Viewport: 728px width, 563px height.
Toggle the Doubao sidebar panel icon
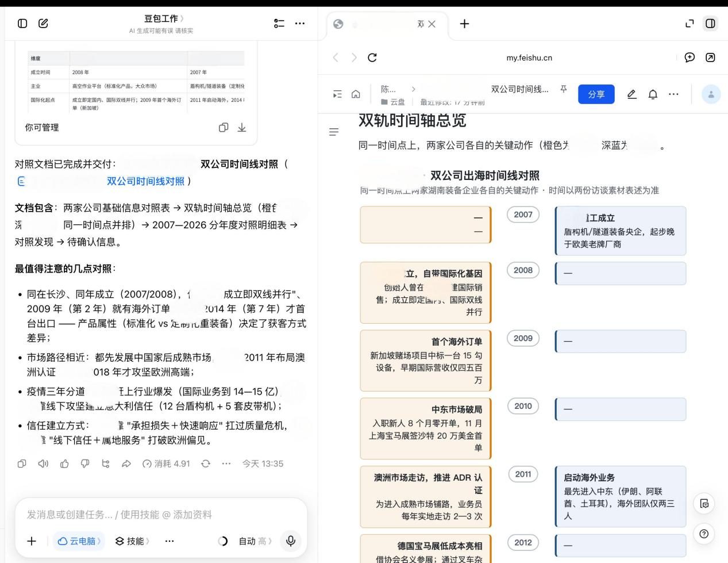click(x=22, y=24)
